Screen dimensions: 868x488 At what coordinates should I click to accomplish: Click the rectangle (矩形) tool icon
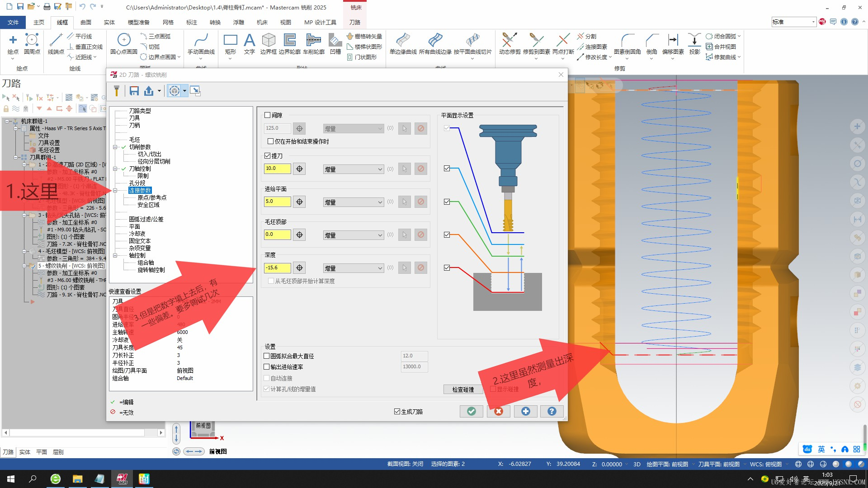tap(230, 41)
